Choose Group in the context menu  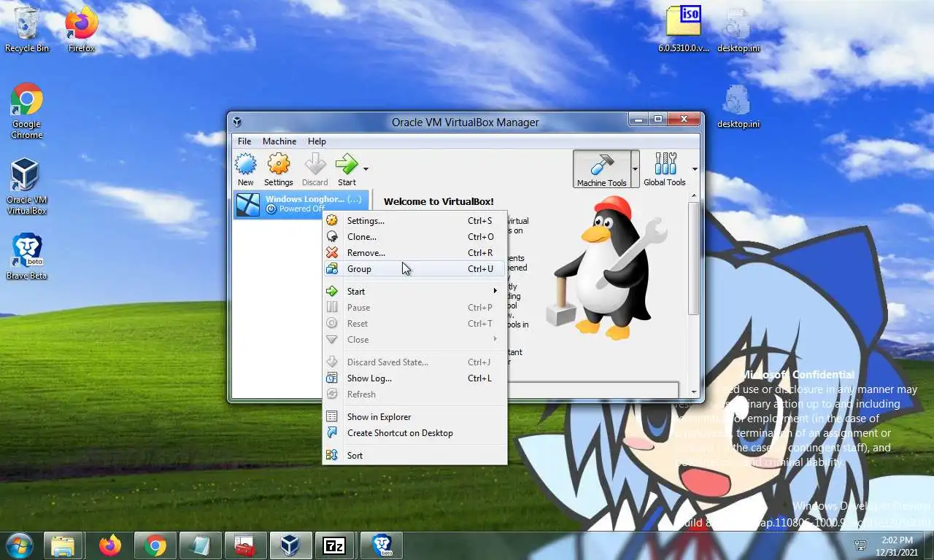point(414,269)
